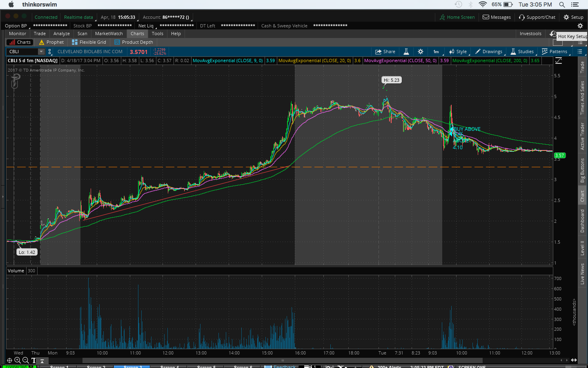Image resolution: width=588 pixels, height=368 pixels.
Task: Check battery status in menu bar
Action: click(x=502, y=4)
